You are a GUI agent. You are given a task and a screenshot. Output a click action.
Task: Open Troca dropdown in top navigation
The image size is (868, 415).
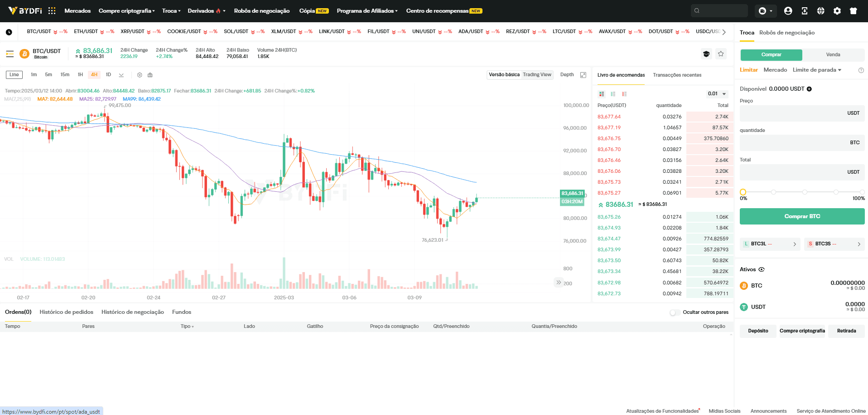tap(171, 11)
